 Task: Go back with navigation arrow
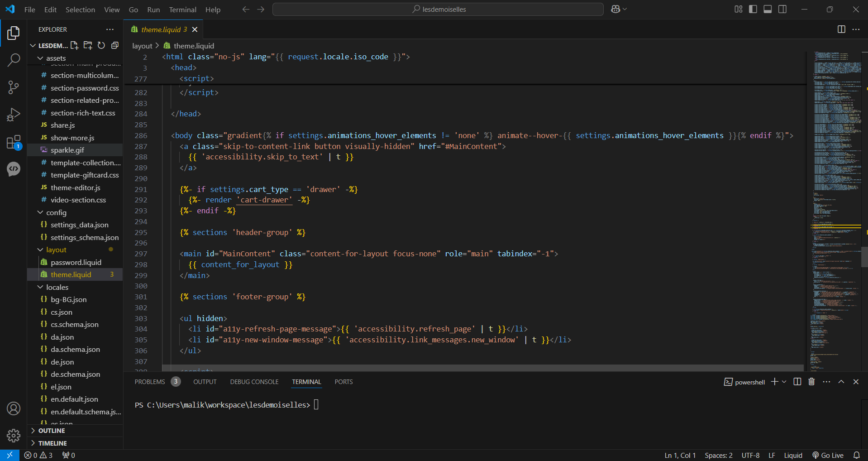click(246, 9)
